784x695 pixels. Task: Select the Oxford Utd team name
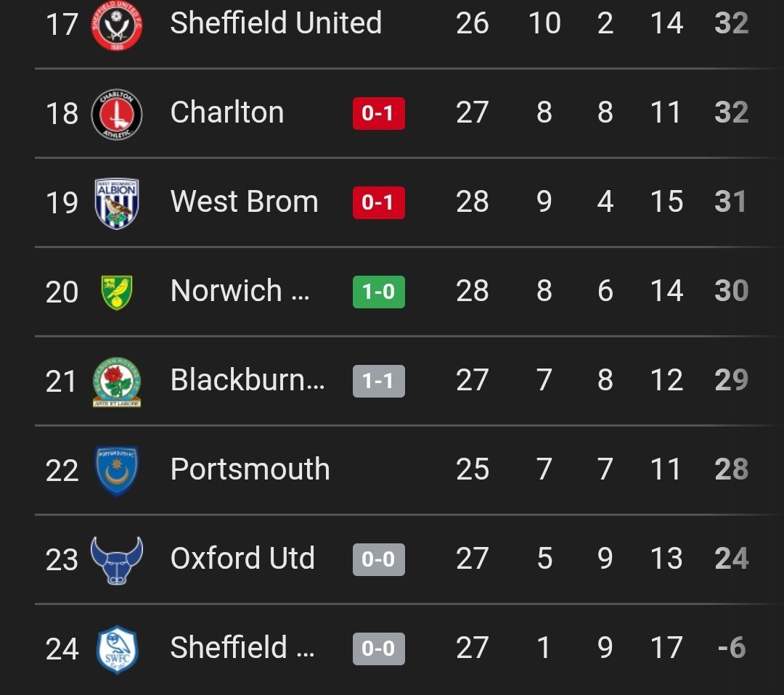point(242,559)
